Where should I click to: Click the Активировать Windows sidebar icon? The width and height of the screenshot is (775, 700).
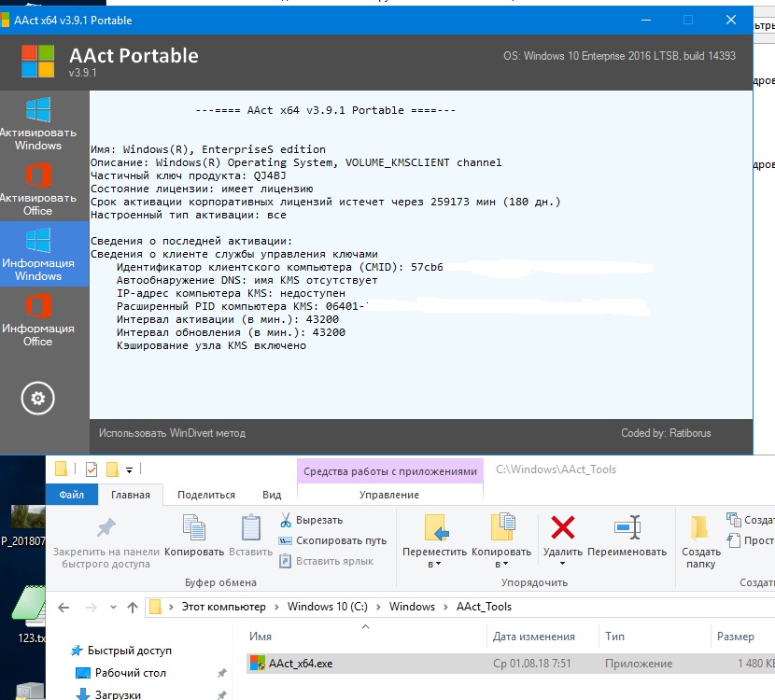[38, 110]
